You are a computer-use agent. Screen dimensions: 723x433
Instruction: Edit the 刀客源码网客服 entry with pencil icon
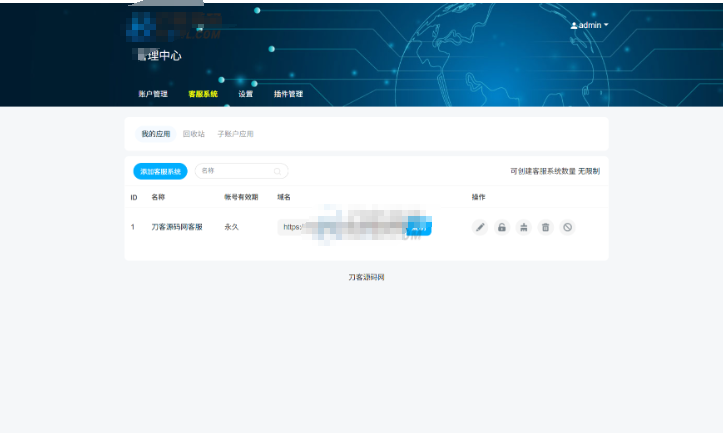click(480, 227)
